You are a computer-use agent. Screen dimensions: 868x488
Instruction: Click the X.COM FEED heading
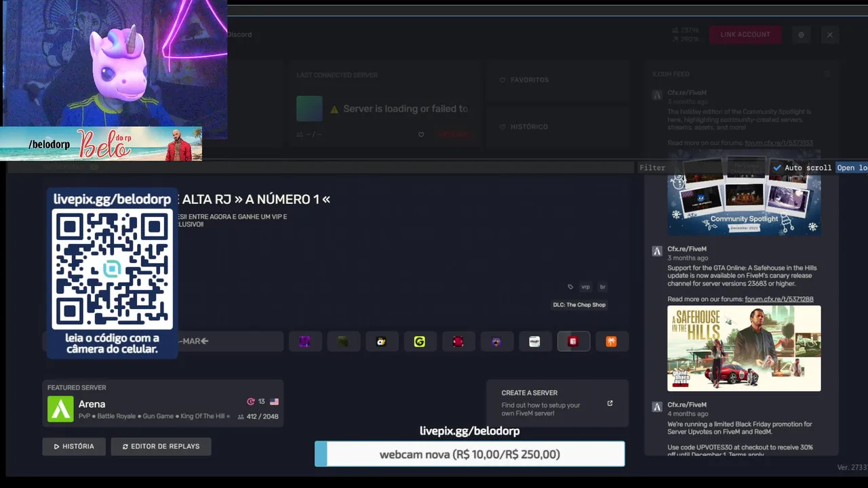(x=670, y=74)
